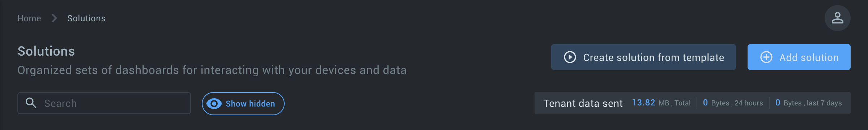Select the Solutions breadcrumb item
The height and width of the screenshot is (130, 868).
[x=86, y=18]
